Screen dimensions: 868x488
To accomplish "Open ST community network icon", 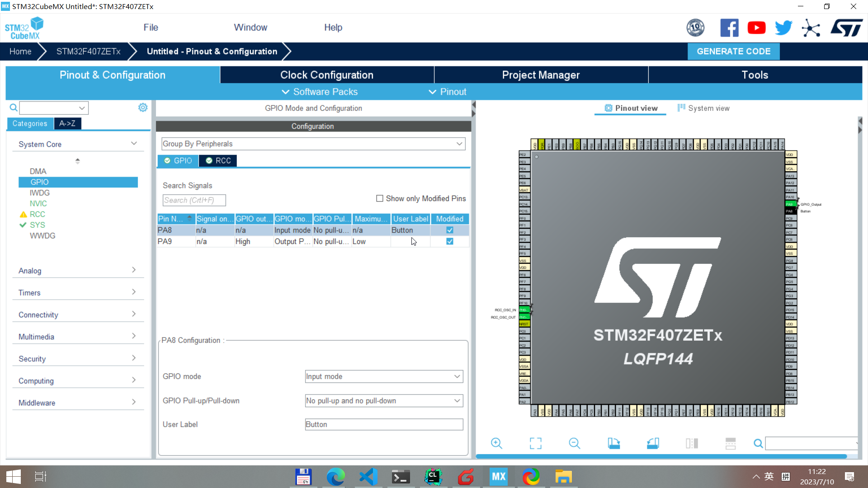I will tap(811, 28).
